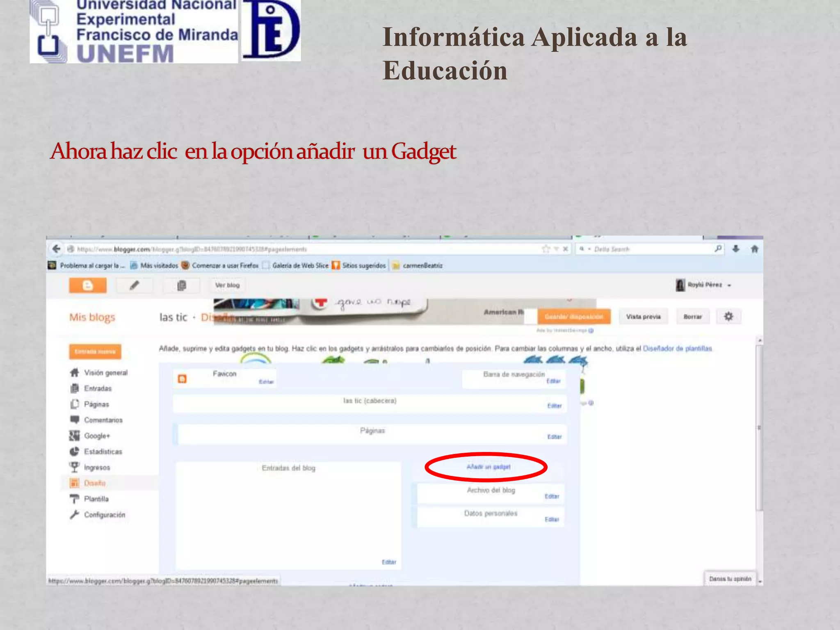
Task: Open Comenzar a usar Firefox bookmark
Action: pyautogui.click(x=220, y=266)
